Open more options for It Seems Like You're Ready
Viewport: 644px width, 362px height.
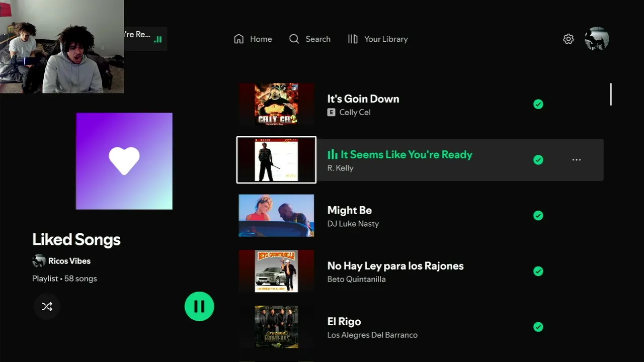[x=577, y=160]
